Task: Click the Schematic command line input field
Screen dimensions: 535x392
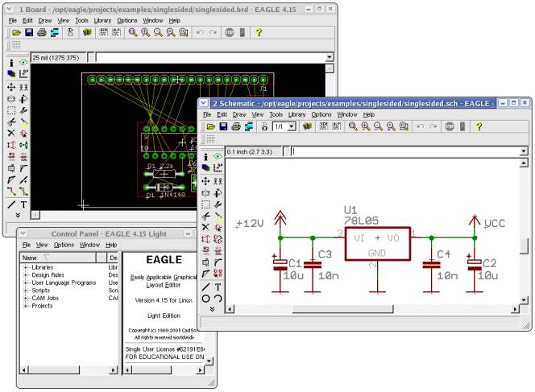Action: point(406,151)
